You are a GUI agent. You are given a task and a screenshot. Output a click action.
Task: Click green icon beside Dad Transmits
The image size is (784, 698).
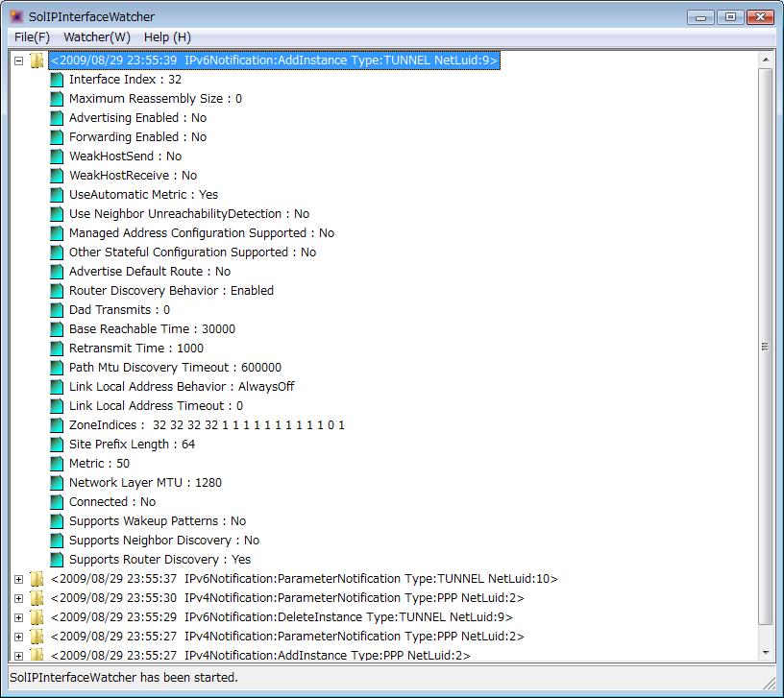[57, 310]
